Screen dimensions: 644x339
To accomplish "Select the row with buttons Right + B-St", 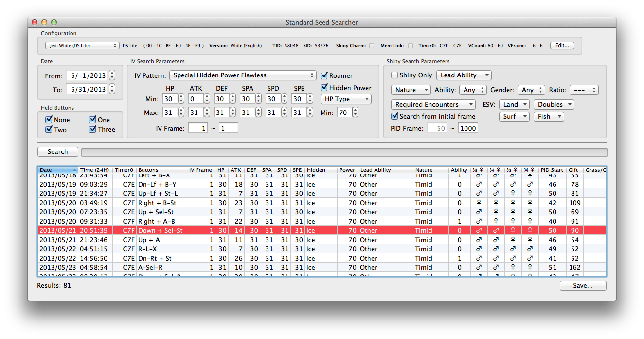I will (322, 203).
